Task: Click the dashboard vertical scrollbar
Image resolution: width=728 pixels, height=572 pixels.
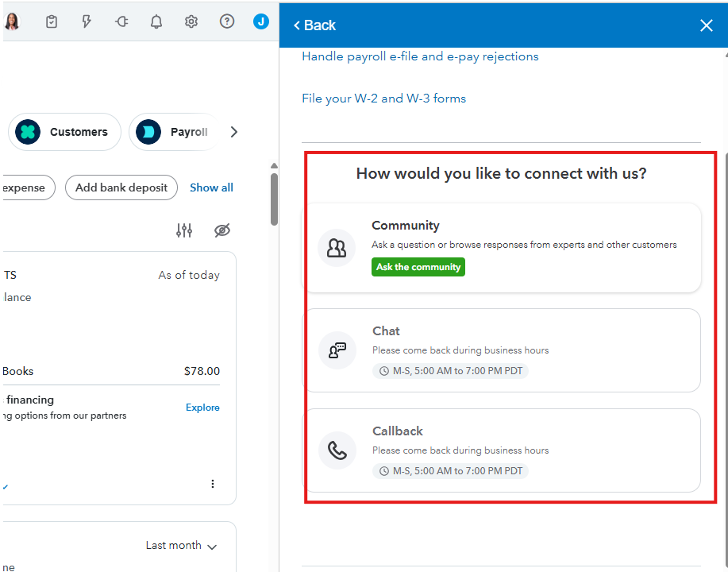Action: click(275, 199)
